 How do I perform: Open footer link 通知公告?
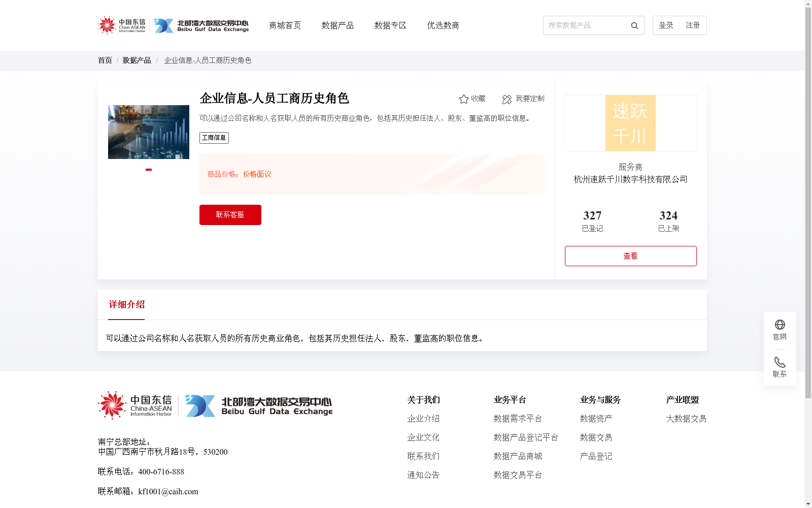pyautogui.click(x=423, y=475)
